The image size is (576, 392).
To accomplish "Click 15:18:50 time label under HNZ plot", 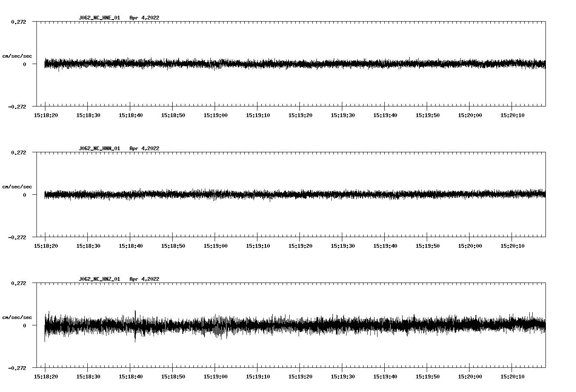I will click(173, 377).
